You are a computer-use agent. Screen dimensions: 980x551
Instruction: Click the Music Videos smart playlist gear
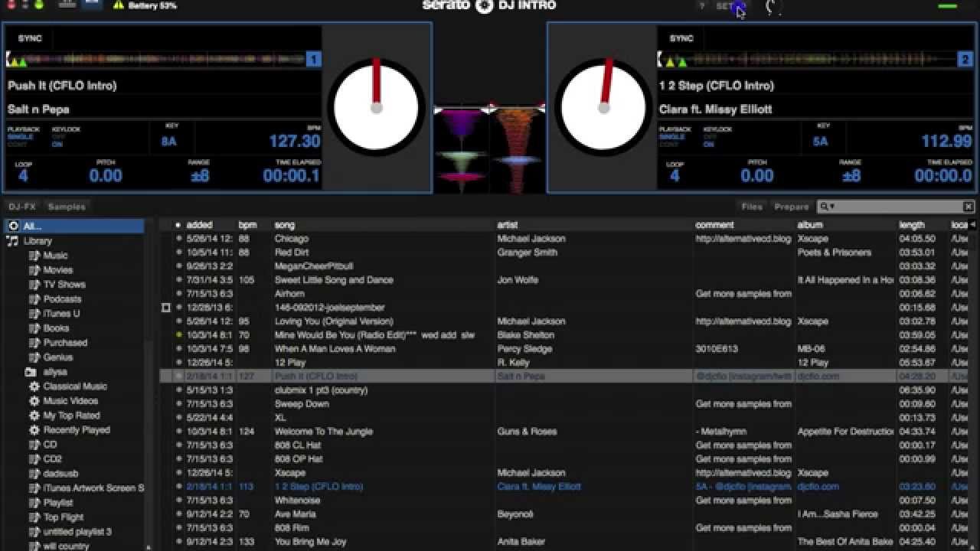pyautogui.click(x=34, y=401)
